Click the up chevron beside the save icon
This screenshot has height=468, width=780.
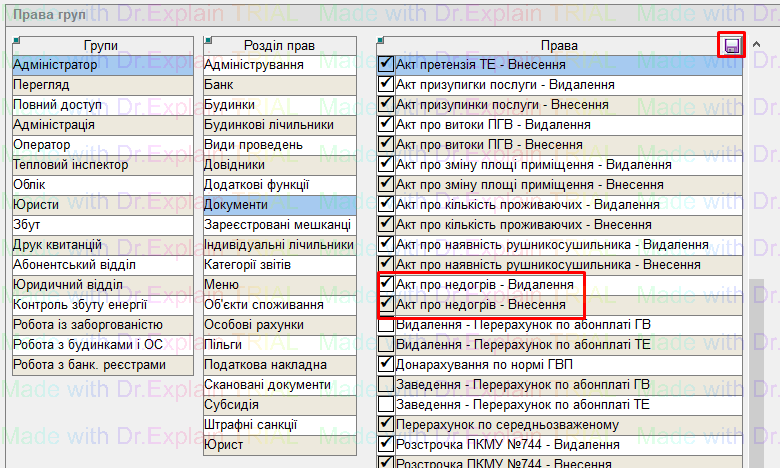click(757, 45)
